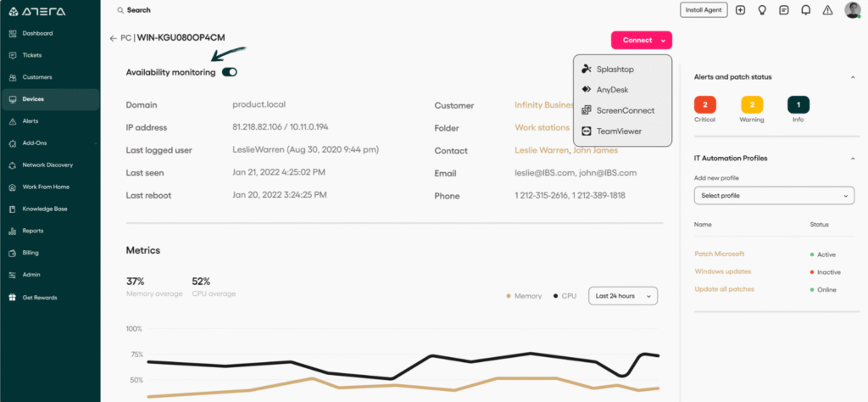Click the Search field

pos(139,10)
